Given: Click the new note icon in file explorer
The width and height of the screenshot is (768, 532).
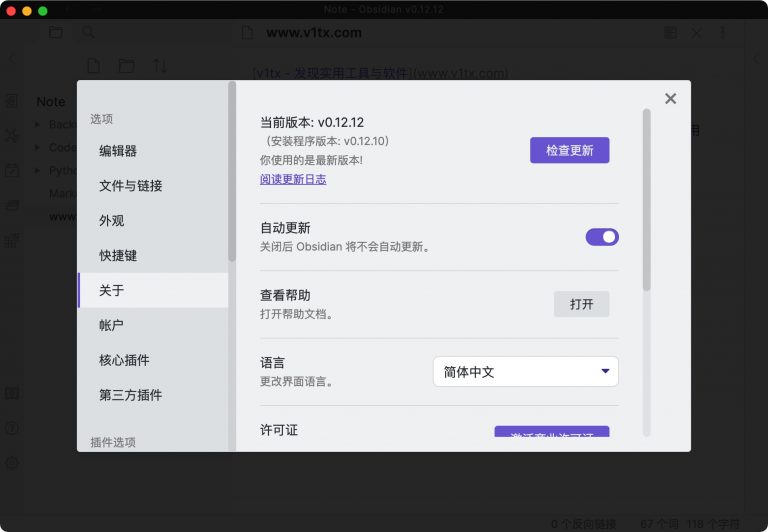Looking at the screenshot, I should 94,65.
